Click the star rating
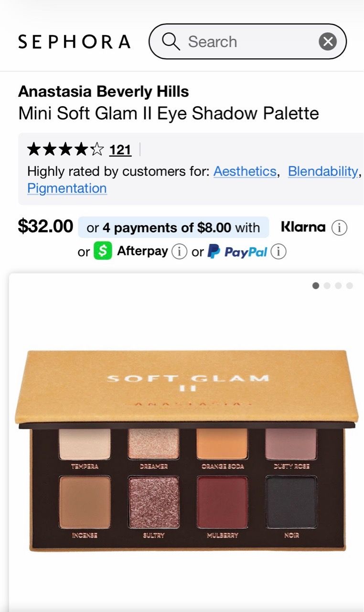Image resolution: width=364 pixels, height=612 pixels. [x=65, y=150]
